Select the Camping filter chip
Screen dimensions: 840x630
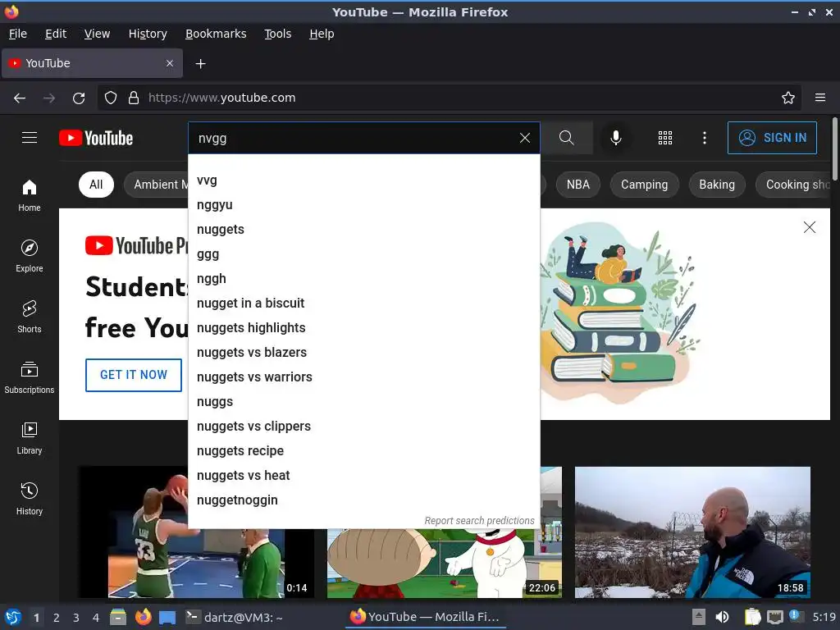(645, 185)
